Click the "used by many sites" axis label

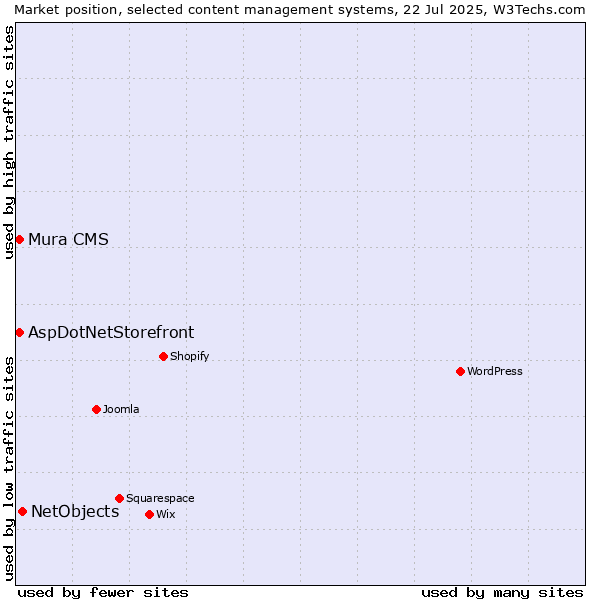(502, 593)
